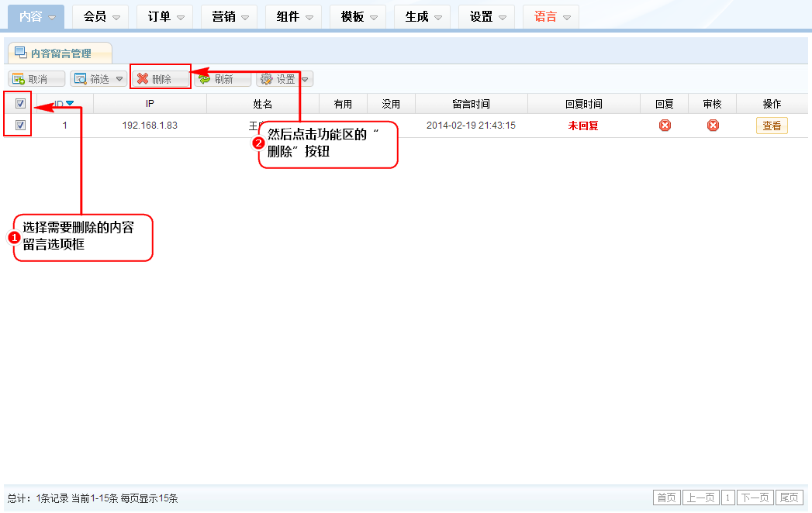Sort by the 留言时间 column header

coord(471,104)
